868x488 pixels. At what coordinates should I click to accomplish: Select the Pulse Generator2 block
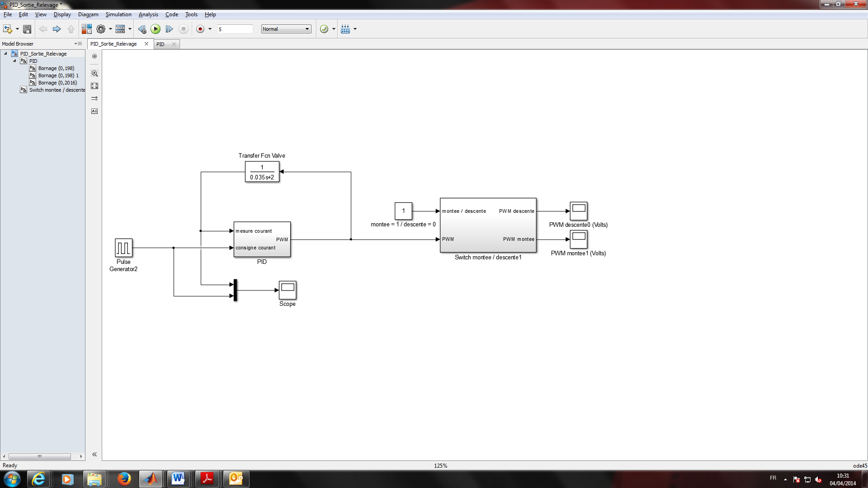click(x=123, y=248)
